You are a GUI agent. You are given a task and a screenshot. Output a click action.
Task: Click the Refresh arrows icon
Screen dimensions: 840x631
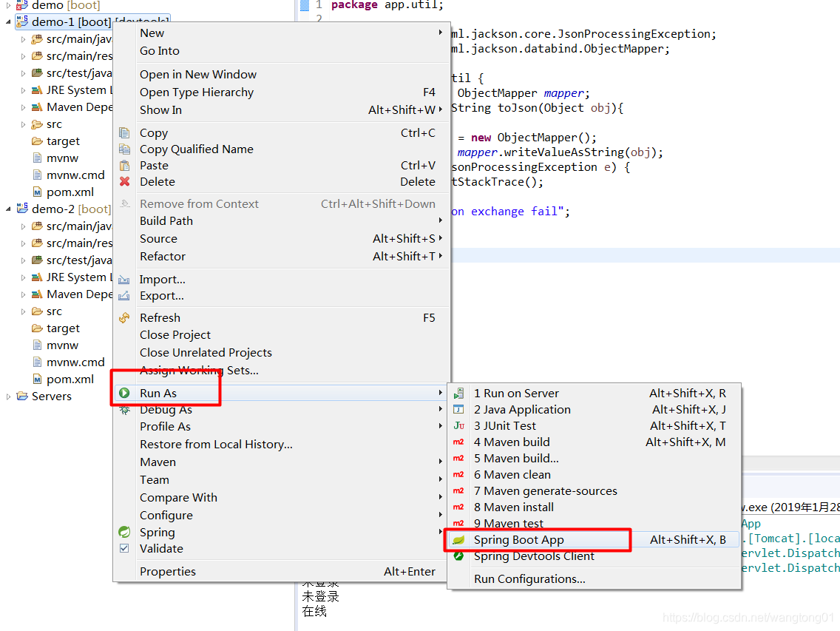[124, 318]
